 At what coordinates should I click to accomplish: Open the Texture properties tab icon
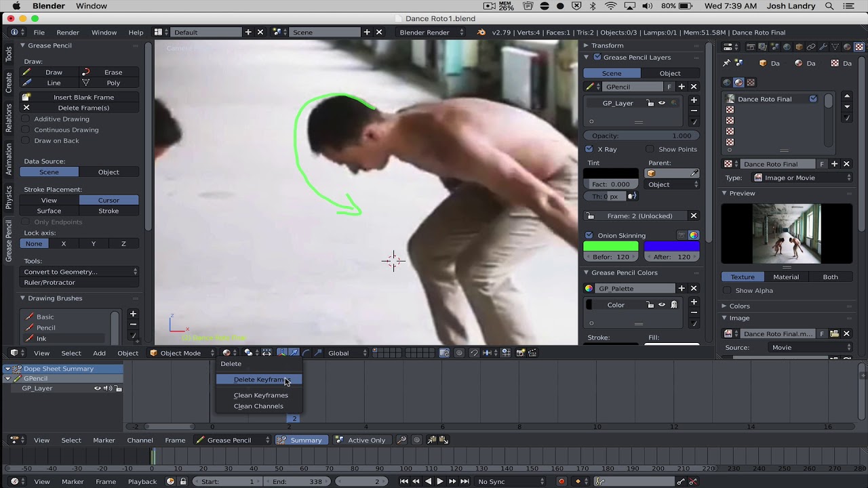click(859, 47)
